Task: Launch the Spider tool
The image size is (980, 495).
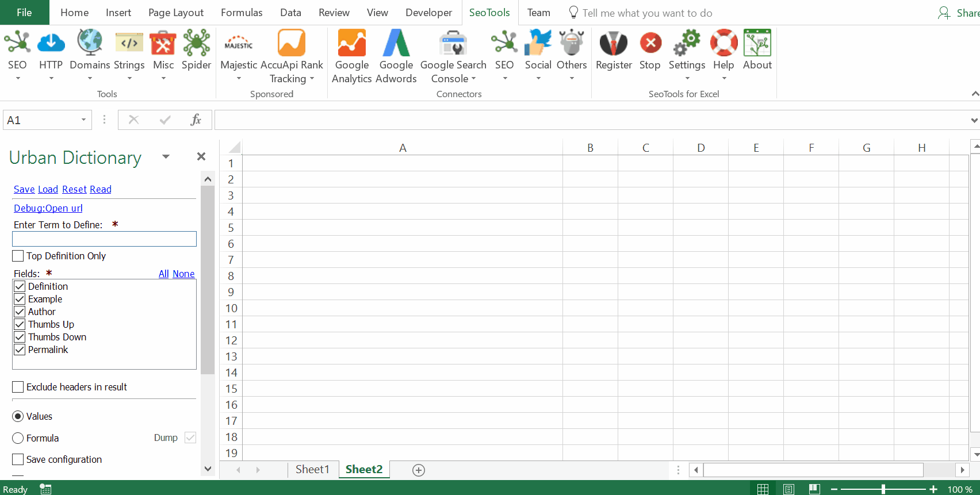Action: point(197,43)
